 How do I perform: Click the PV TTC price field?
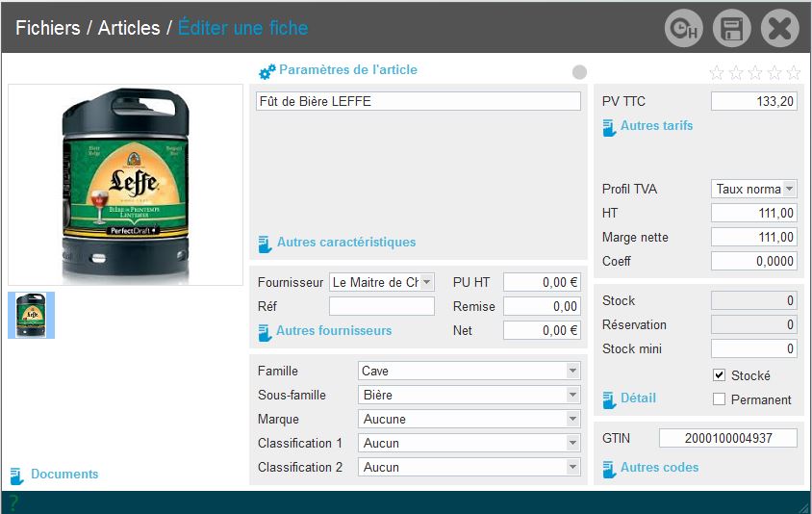tap(753, 101)
